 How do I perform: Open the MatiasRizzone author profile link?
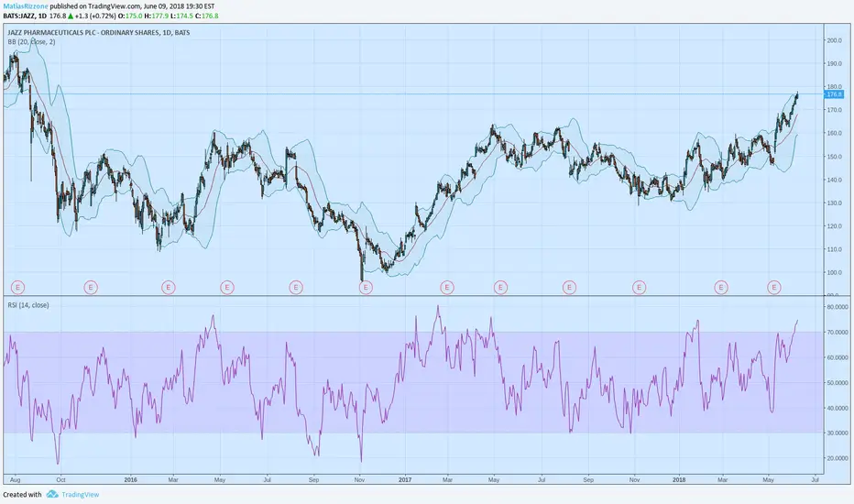coord(25,6)
